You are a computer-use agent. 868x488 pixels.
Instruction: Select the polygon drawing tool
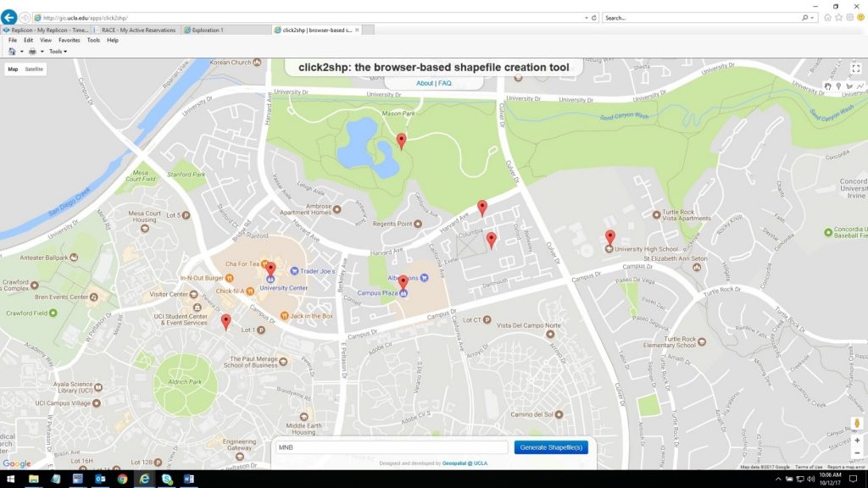pos(851,86)
